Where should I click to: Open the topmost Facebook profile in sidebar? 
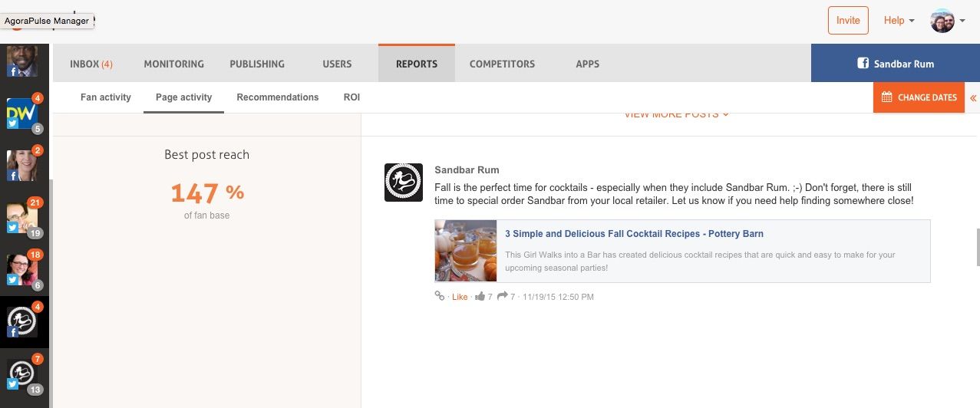pos(22,61)
